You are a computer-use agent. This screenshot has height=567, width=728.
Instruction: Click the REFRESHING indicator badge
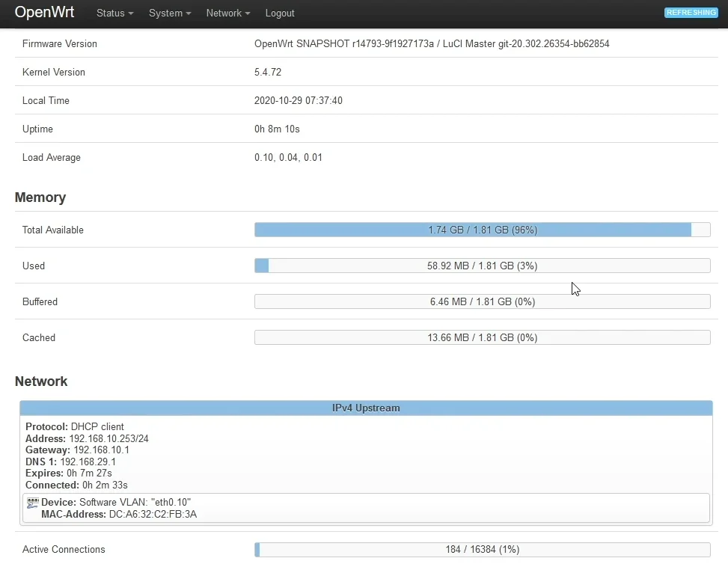[x=691, y=13]
